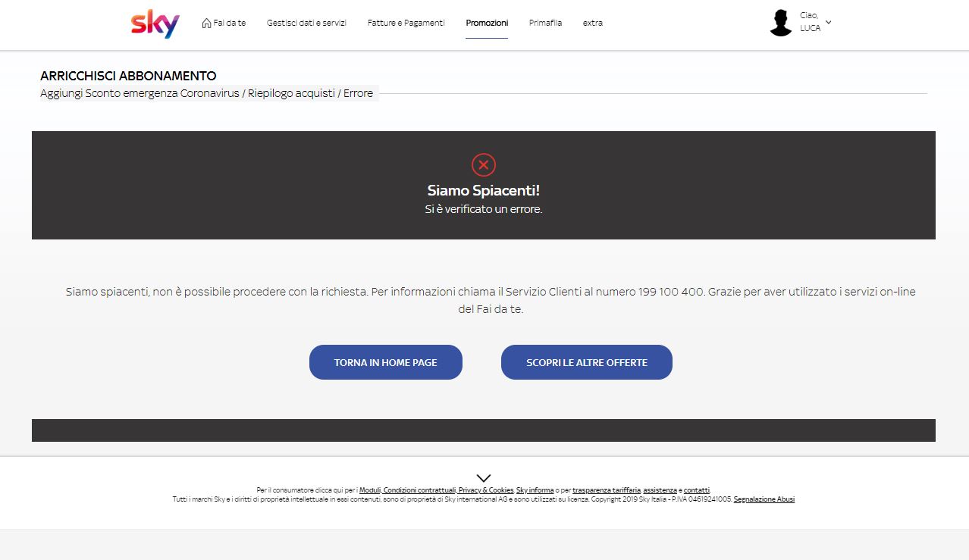Open Gestisci dati e servizi menu
This screenshot has width=969, height=560.
pos(306,23)
